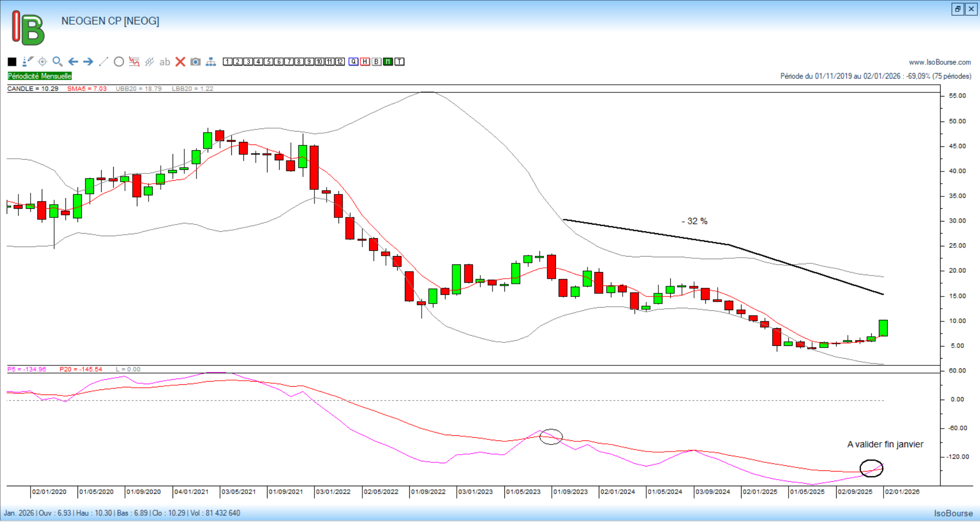
Task: Click the black color square in toolbar
Action: pyautogui.click(x=12, y=62)
